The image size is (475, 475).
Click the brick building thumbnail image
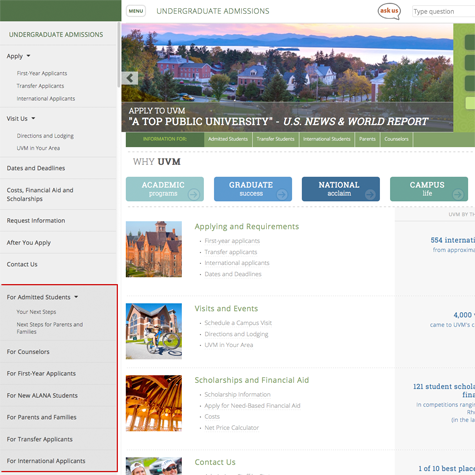click(x=154, y=249)
